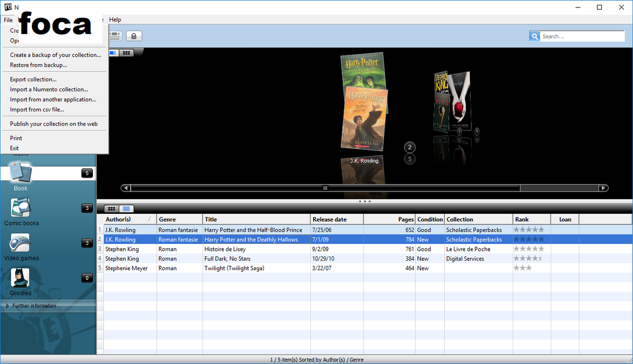This screenshot has height=364, width=633.
Task: Sort by the Rank column header
Action: point(532,219)
